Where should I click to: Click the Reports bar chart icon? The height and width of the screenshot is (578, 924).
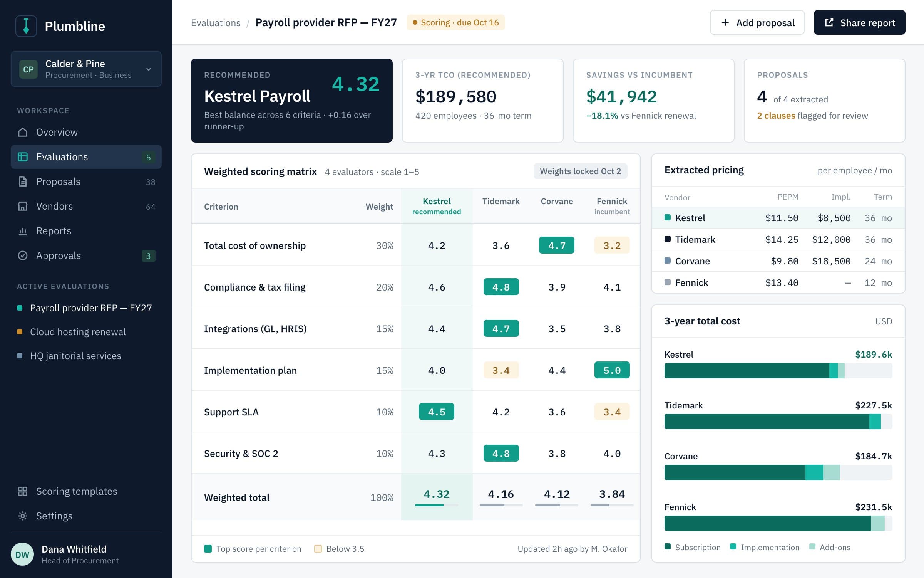click(x=23, y=231)
